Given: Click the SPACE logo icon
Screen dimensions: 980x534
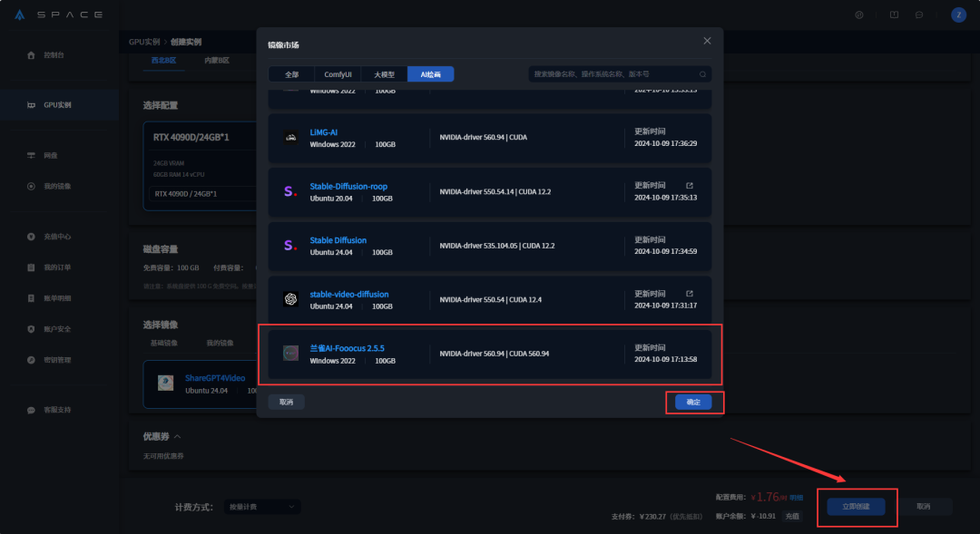Looking at the screenshot, I should pyautogui.click(x=20, y=15).
